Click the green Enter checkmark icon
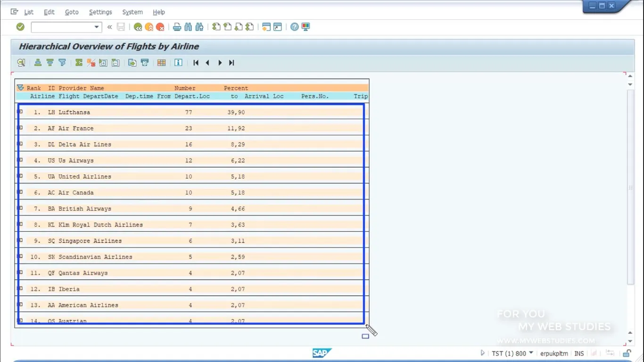The image size is (644, 362). pos(20,27)
